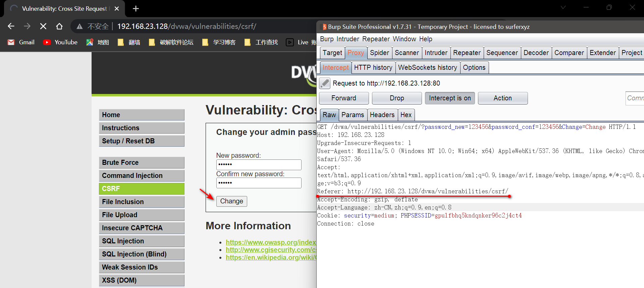
Task: Click the insecure site warning icon
Action: click(x=79, y=27)
